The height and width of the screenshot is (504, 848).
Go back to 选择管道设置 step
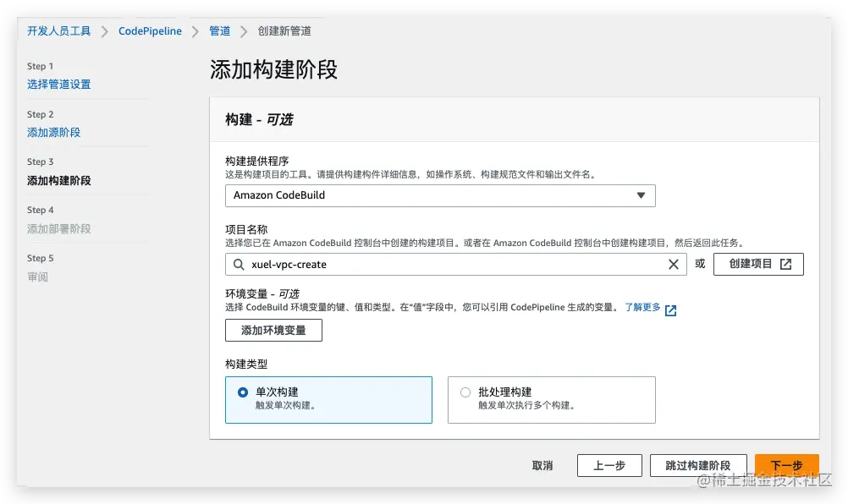[59, 85]
